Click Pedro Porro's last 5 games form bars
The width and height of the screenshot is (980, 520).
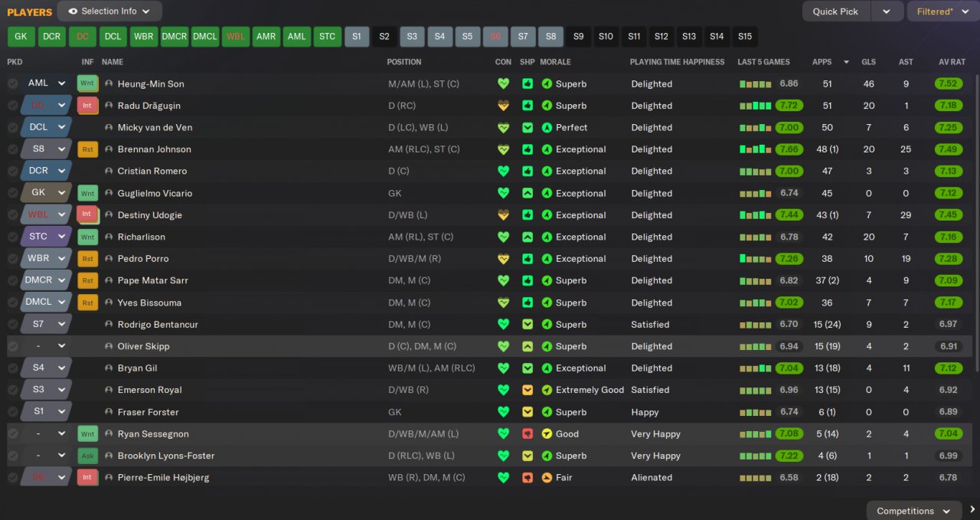[756, 259]
